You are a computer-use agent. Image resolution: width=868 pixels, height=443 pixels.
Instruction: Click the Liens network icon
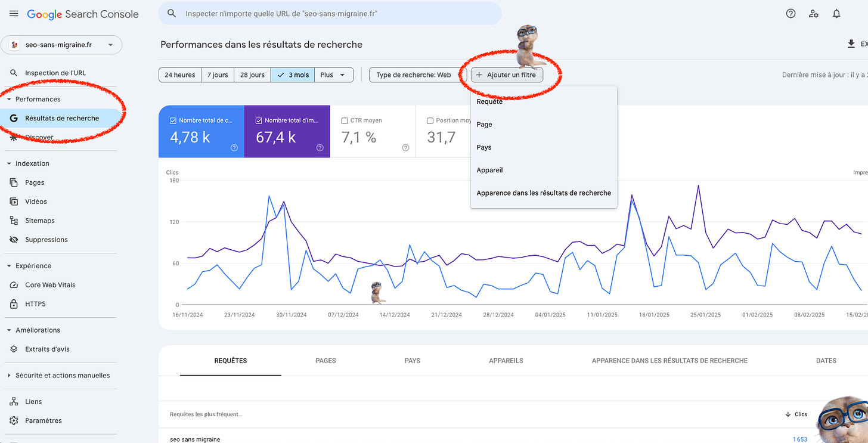point(14,402)
